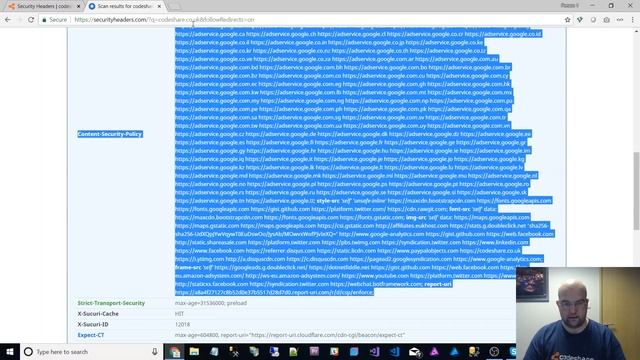Viewport: 640px width, 360px height.
Task: Click the report-uri directive in the policy text
Action: (x=438, y=284)
